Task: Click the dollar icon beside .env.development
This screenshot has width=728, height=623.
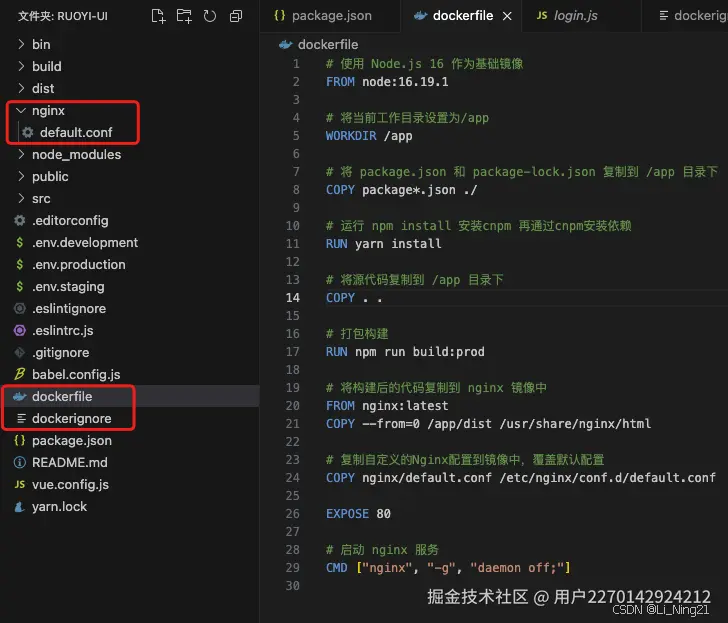Action: 20,242
